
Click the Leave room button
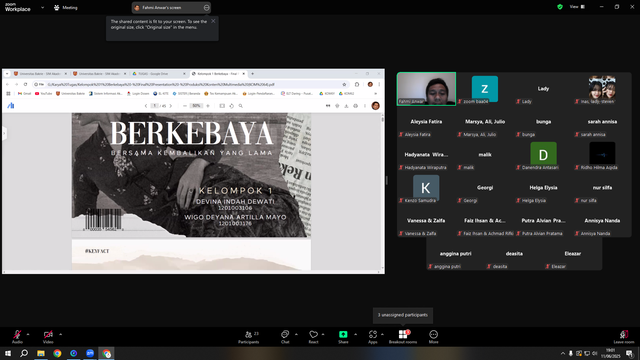(x=624, y=337)
